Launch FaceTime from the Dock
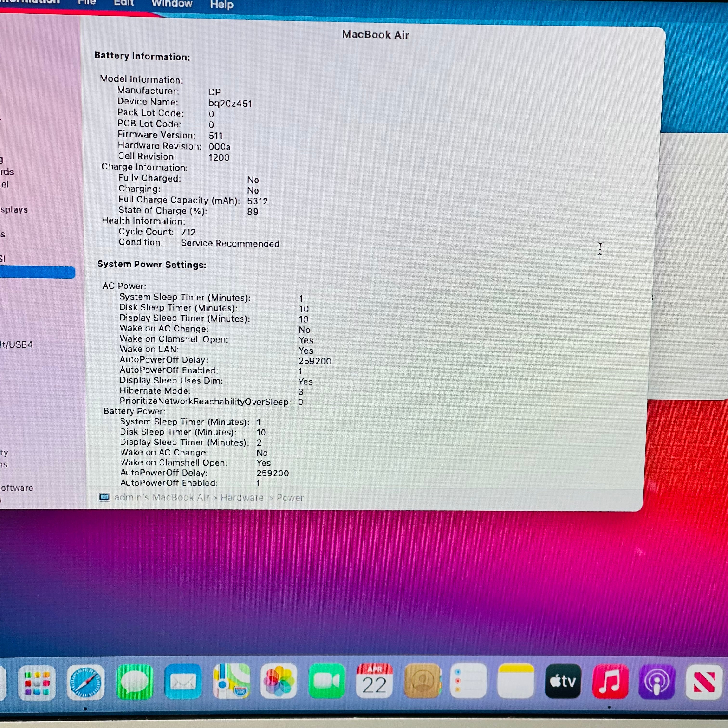This screenshot has width=728, height=728. 326,681
